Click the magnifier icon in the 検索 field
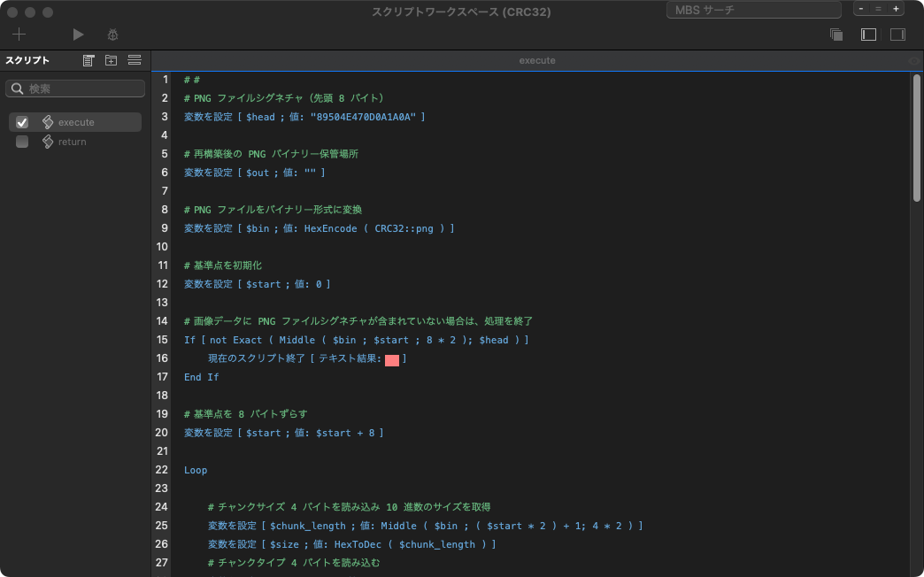Screen dimensions: 924x577 point(18,88)
